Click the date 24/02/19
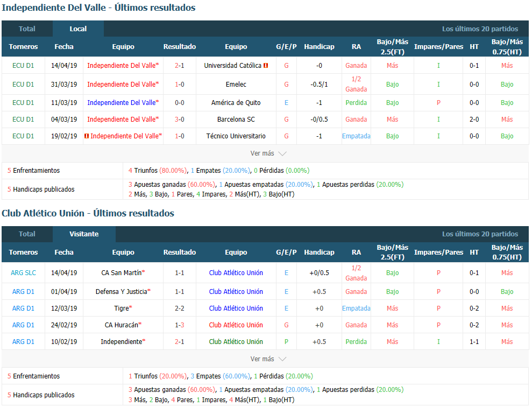 (64, 325)
